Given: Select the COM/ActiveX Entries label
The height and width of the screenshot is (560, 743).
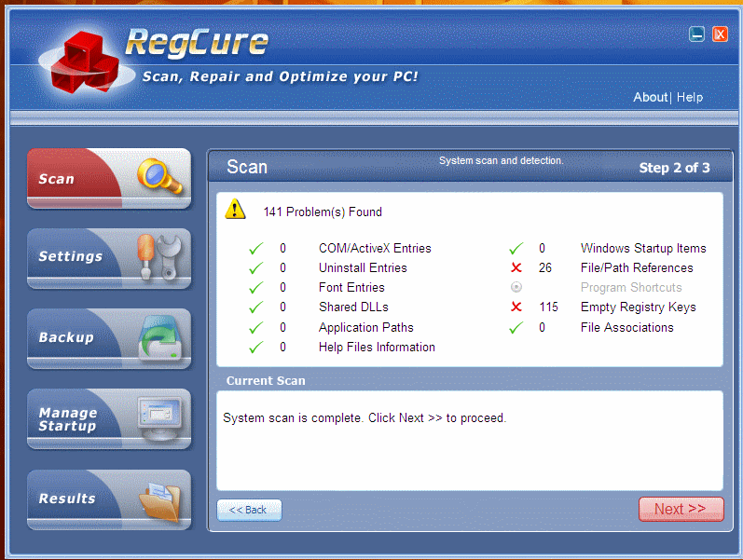Looking at the screenshot, I should click(x=375, y=248).
